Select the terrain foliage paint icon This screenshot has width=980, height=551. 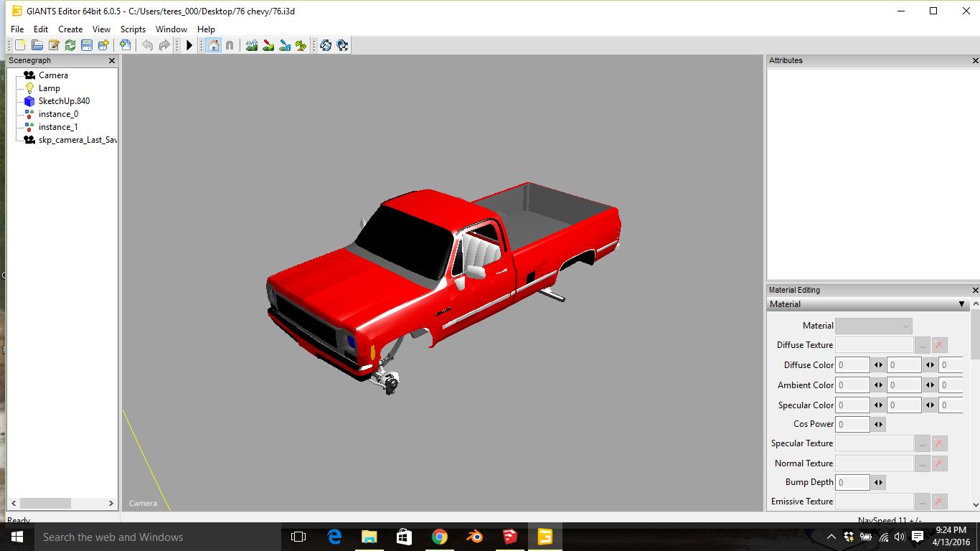click(301, 45)
